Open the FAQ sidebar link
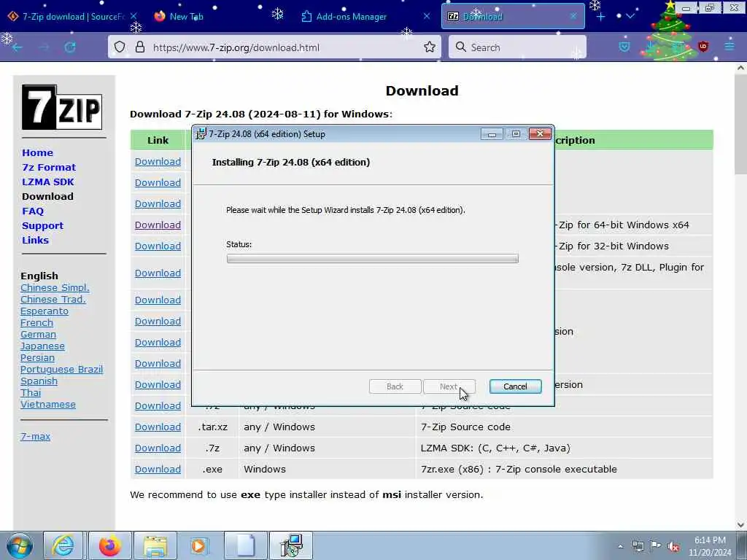The image size is (747, 560). (33, 211)
